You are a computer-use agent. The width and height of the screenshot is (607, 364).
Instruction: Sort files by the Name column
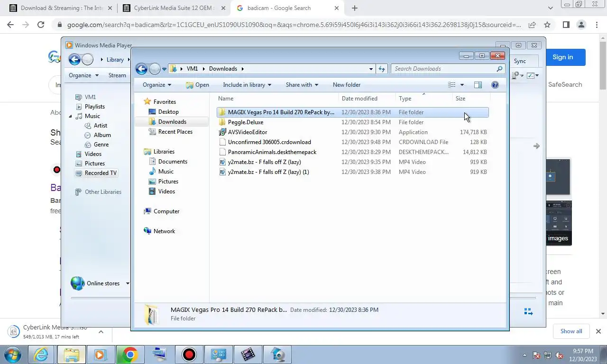pos(278,99)
